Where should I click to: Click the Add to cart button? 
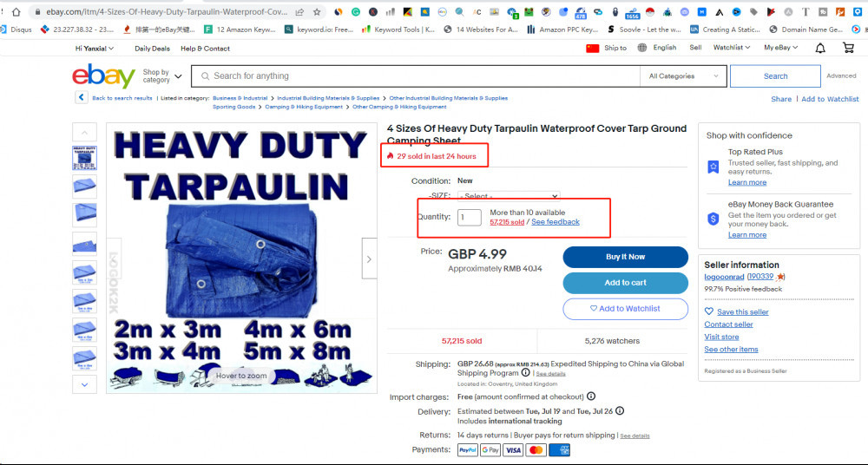coord(626,283)
